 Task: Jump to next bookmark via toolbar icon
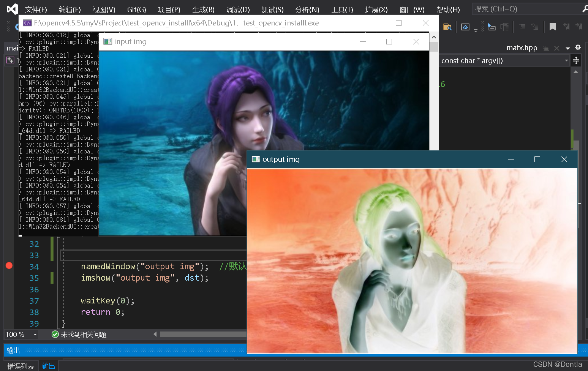579,27
